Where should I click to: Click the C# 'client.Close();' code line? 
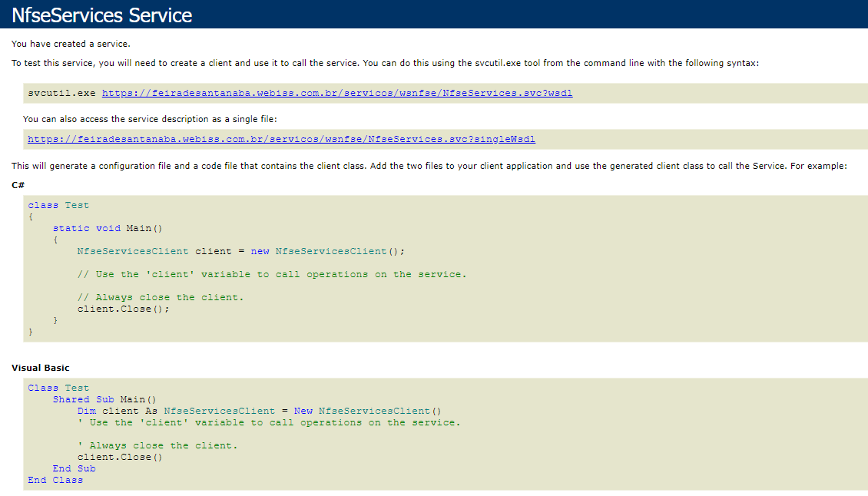pyautogui.click(x=124, y=309)
